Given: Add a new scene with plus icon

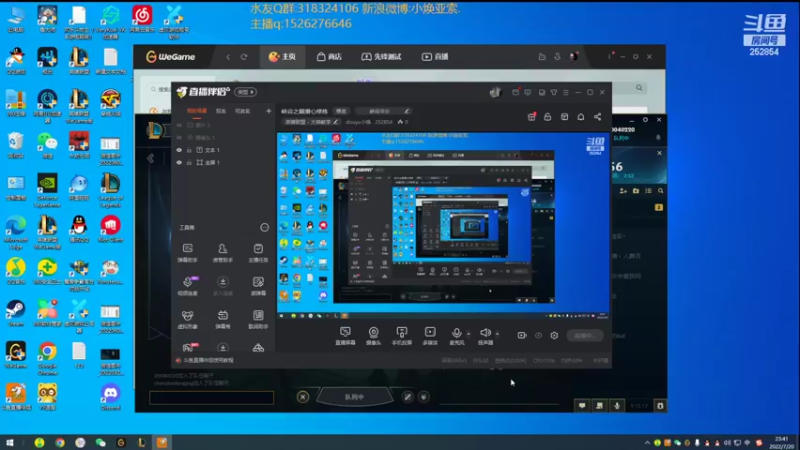Looking at the screenshot, I should (x=268, y=111).
